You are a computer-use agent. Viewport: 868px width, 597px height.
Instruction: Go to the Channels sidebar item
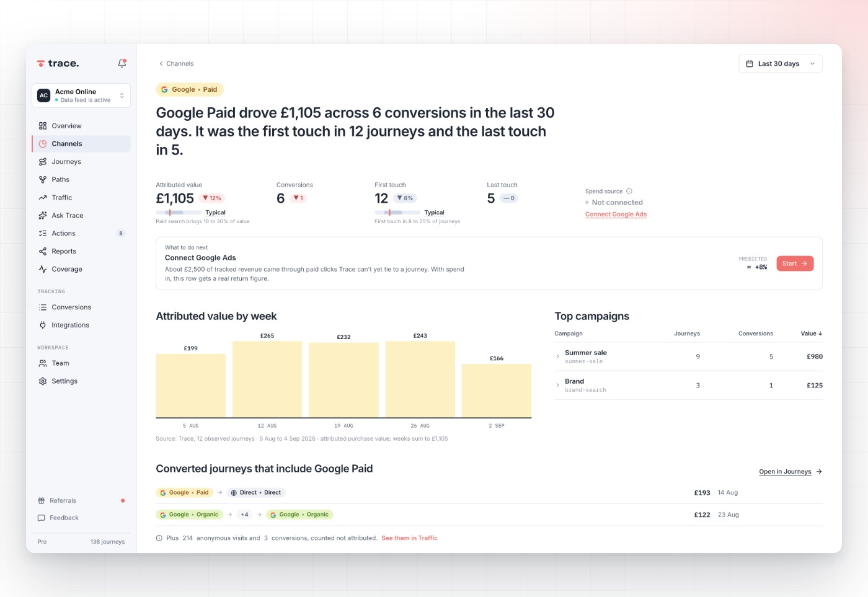[x=81, y=144]
